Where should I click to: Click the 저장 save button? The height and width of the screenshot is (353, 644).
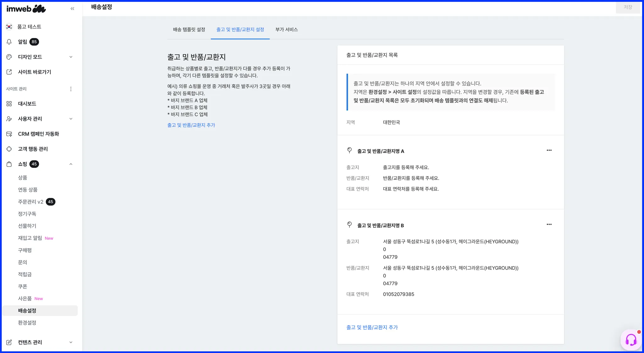coord(628,7)
